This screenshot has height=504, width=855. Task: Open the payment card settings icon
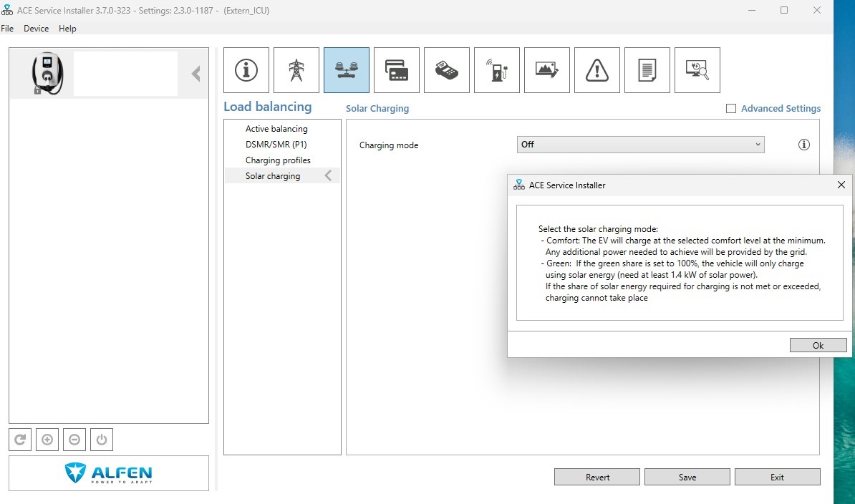point(397,70)
